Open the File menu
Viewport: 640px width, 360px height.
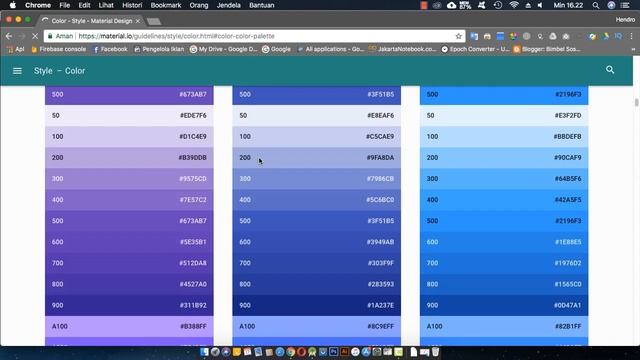tap(64, 5)
